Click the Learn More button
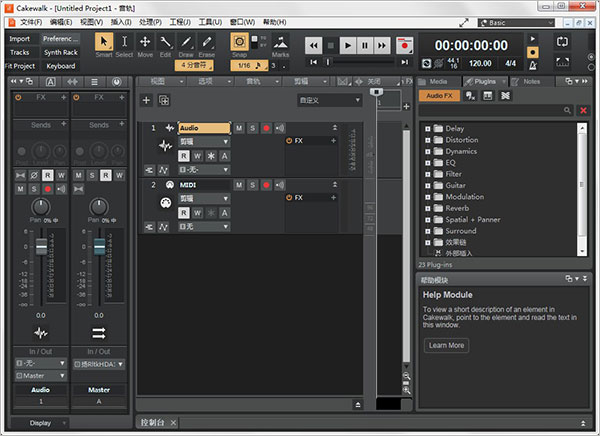Viewport: 600px width, 436px height. click(x=446, y=345)
